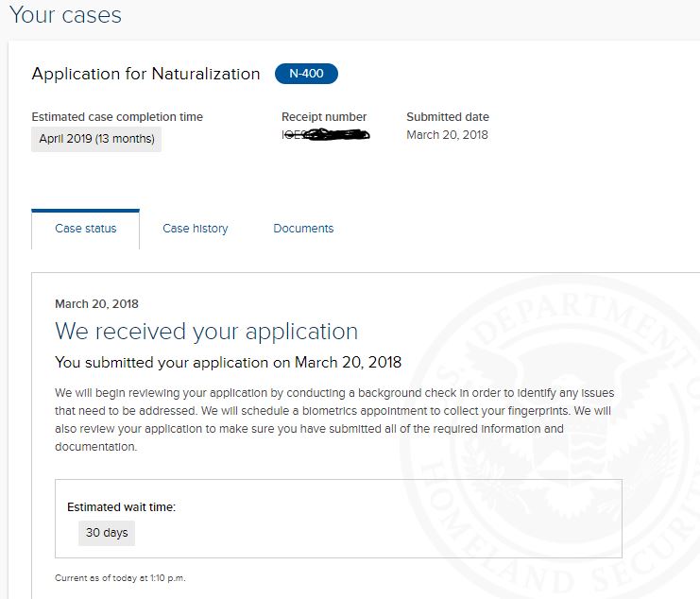The height and width of the screenshot is (599, 700).
Task: Click the Current as of today timestamp
Action: click(120, 578)
